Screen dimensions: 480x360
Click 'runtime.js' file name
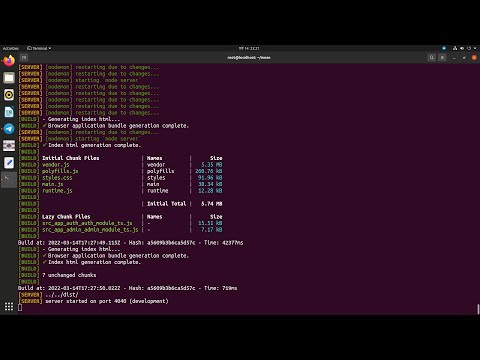(x=57, y=191)
